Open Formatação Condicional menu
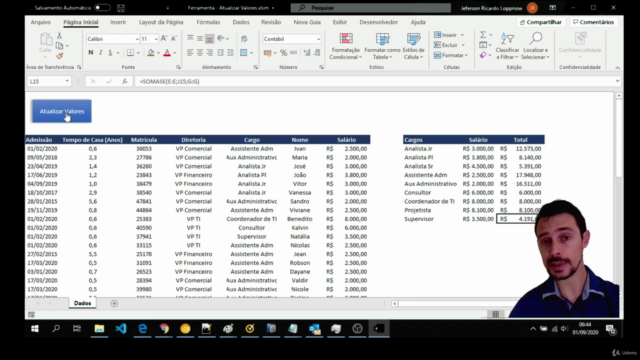Screen dimensions: 640x360 click(345, 46)
